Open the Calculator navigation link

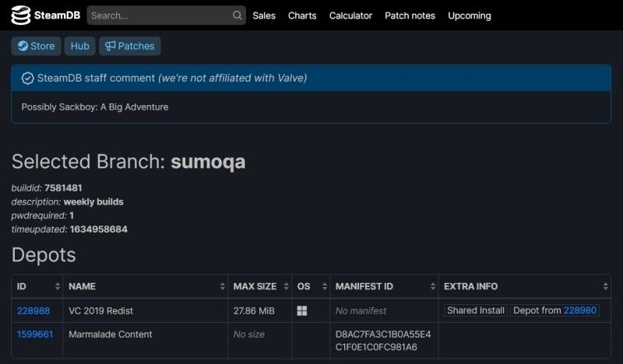point(350,16)
